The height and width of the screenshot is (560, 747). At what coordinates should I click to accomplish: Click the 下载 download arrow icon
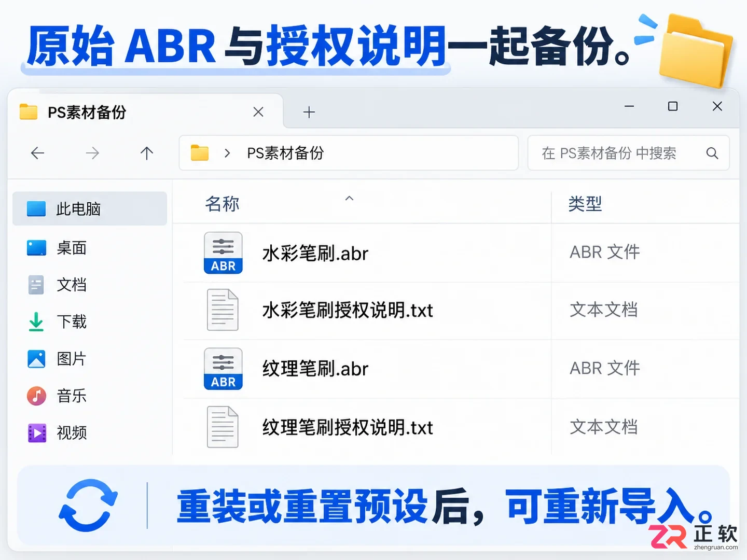click(x=36, y=321)
